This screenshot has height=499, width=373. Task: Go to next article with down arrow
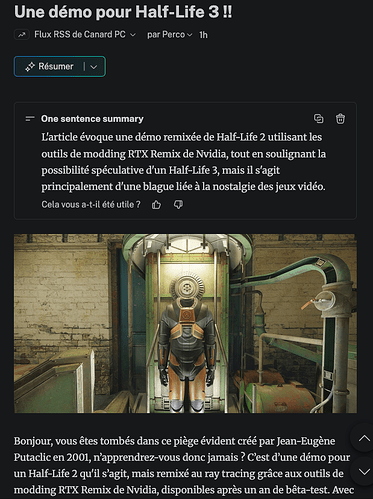pos(364,471)
